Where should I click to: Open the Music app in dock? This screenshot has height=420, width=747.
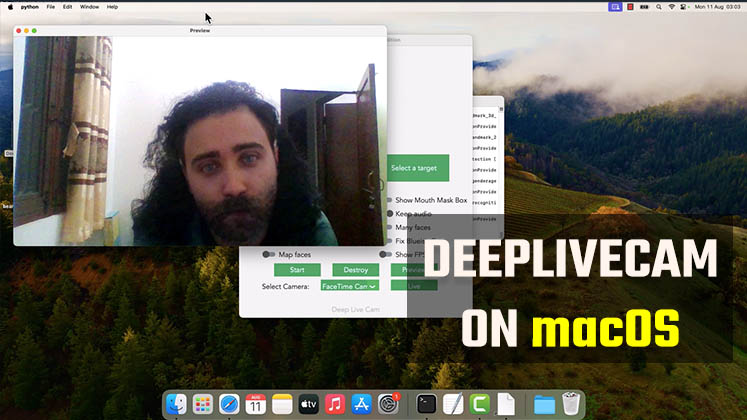click(335, 404)
